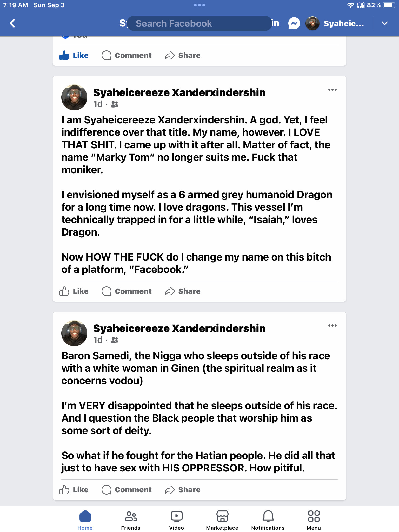
Task: Share the topmost post
Action: coord(183,55)
